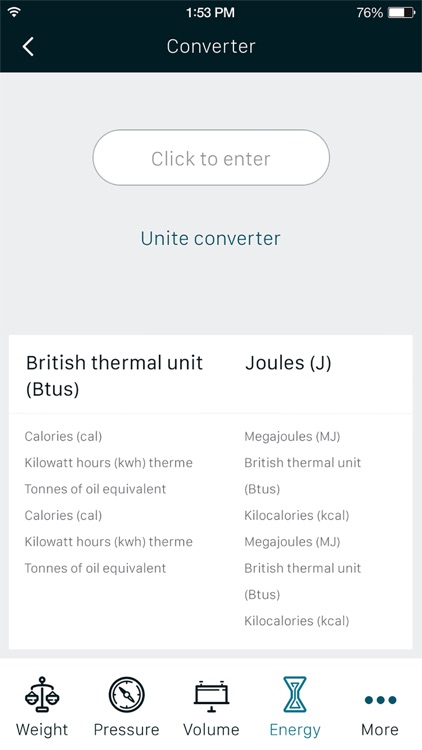The image size is (422, 750).
Task: Select first Kilocalories (kcal) target option
Action: click(x=297, y=515)
